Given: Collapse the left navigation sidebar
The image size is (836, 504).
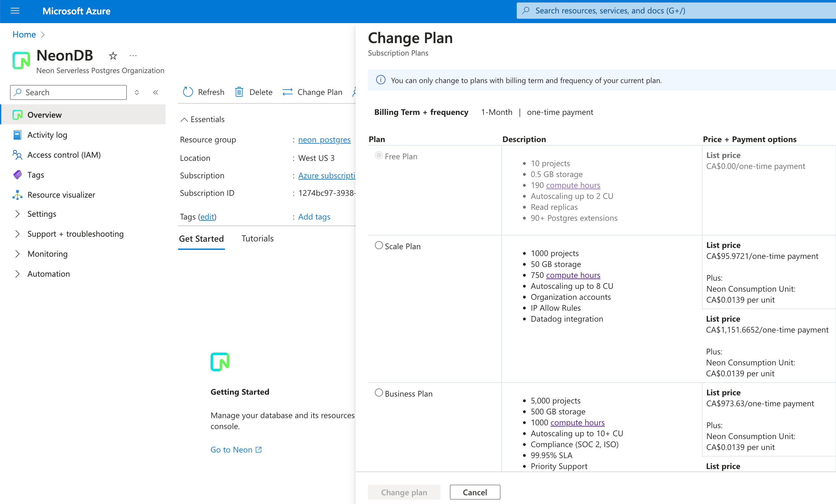Looking at the screenshot, I should tap(156, 92).
